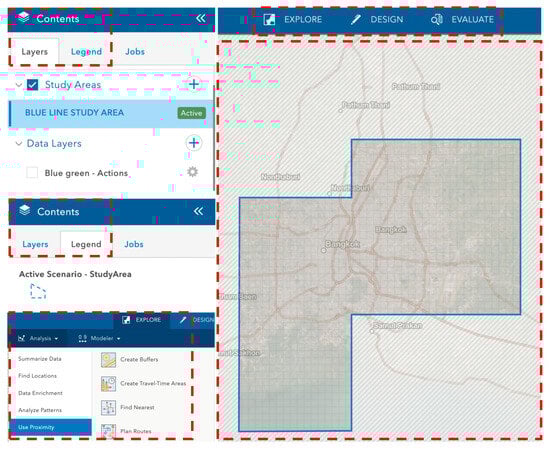Click the Create Travel-Time Areas icon

coord(108,384)
